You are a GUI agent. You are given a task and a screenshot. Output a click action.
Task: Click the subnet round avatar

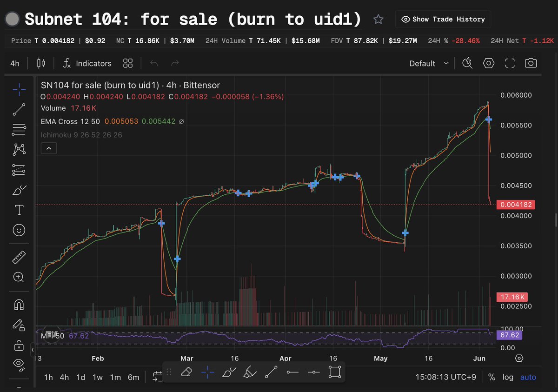click(x=12, y=19)
